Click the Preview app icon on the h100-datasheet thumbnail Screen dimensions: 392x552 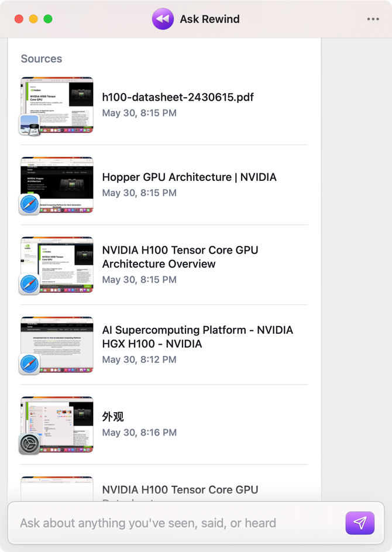(x=29, y=125)
